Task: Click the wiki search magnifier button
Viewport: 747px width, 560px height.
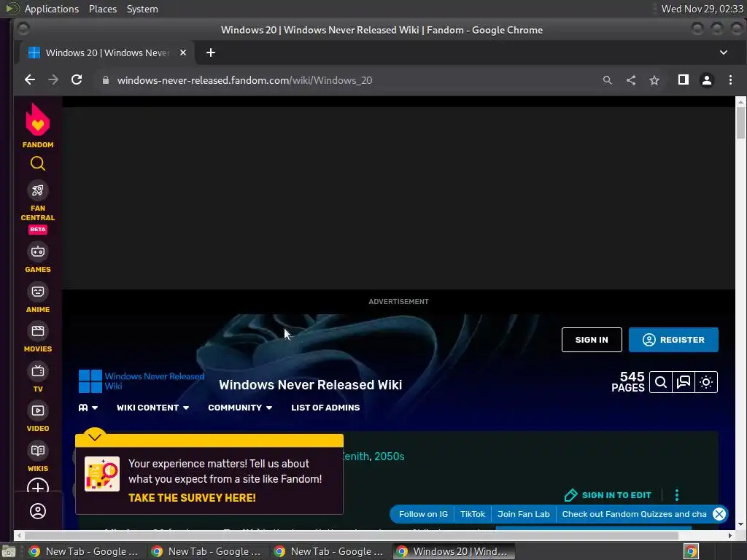Action: point(661,382)
